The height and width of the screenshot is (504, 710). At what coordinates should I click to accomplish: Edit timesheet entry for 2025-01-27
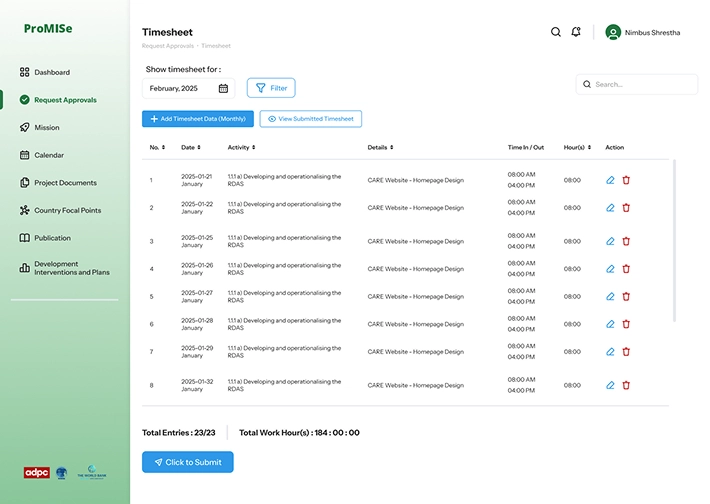coord(610,296)
